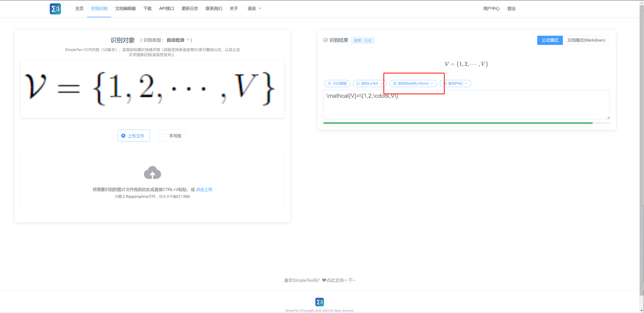Click the footer SimpleTex logo icon
This screenshot has height=313, width=644.
(x=320, y=302)
